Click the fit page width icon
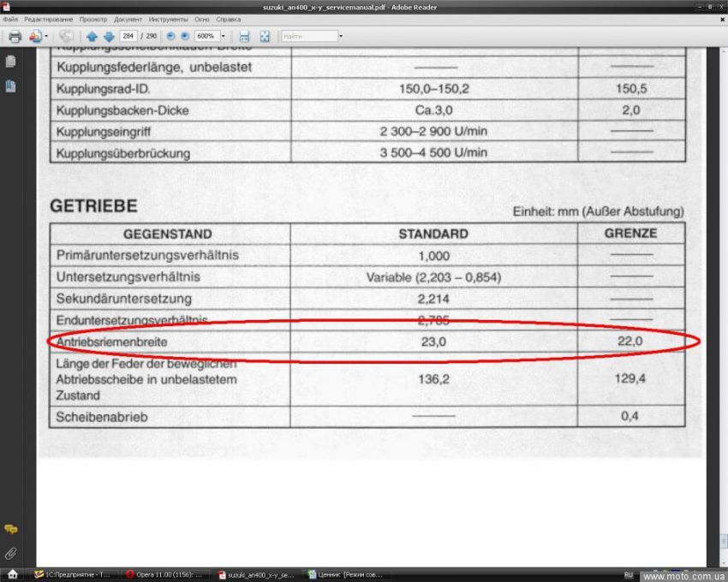 [x=244, y=37]
